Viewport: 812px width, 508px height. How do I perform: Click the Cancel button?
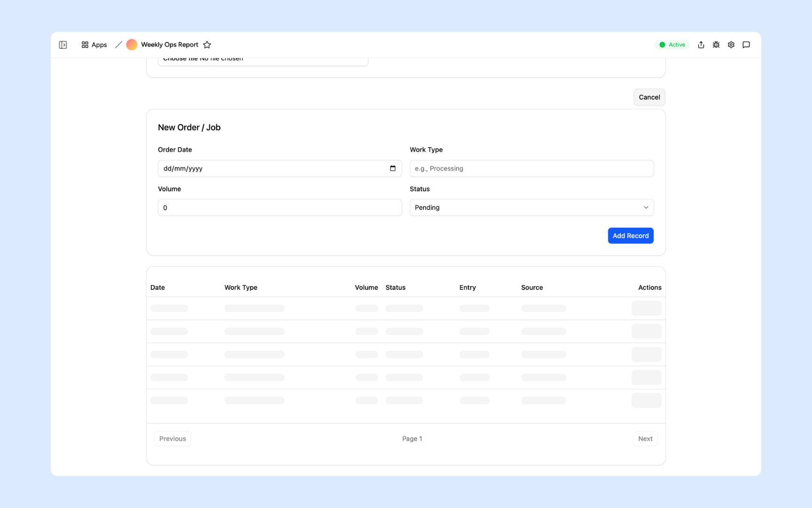pos(649,97)
